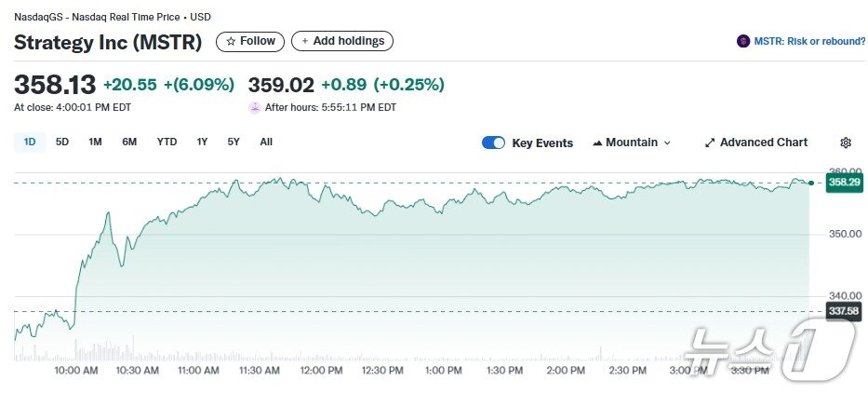Switch to the 5D range
The image size is (868, 394).
[62, 142]
